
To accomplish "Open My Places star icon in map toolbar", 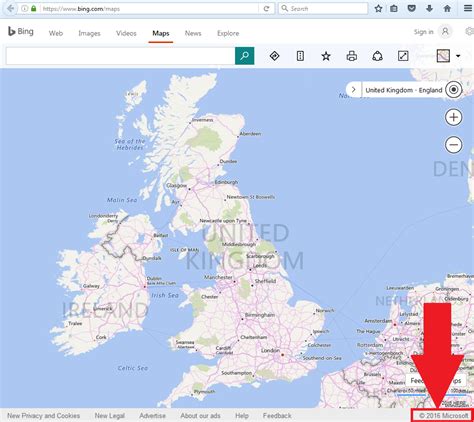I will pyautogui.click(x=326, y=56).
